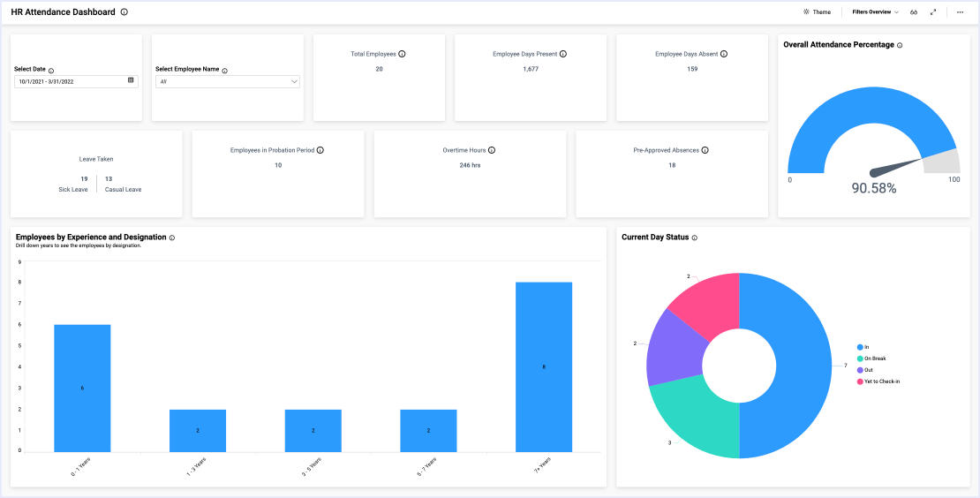Enter fullscreen with the expand arrows icon
The width and height of the screenshot is (980, 498).
(x=933, y=12)
